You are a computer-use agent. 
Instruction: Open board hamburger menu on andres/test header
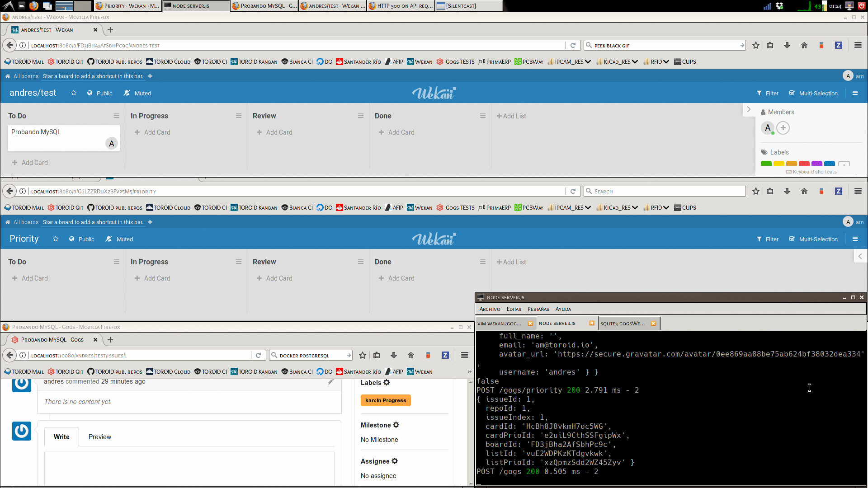point(855,93)
